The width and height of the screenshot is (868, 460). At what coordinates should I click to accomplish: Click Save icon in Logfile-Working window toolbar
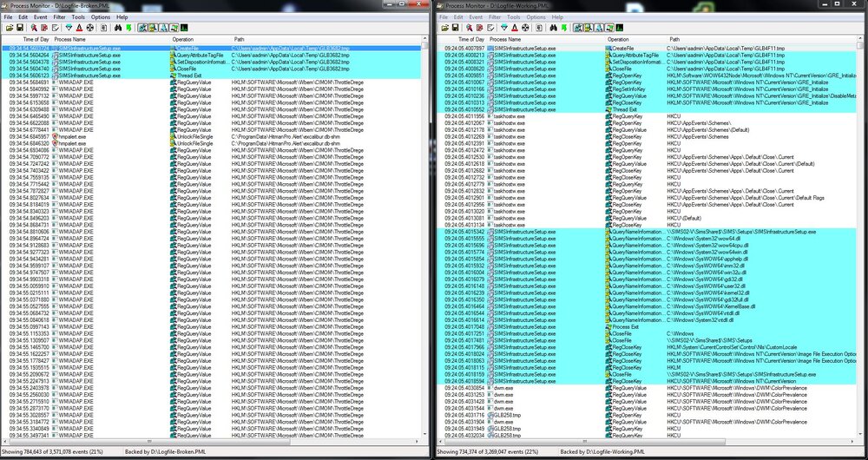455,28
